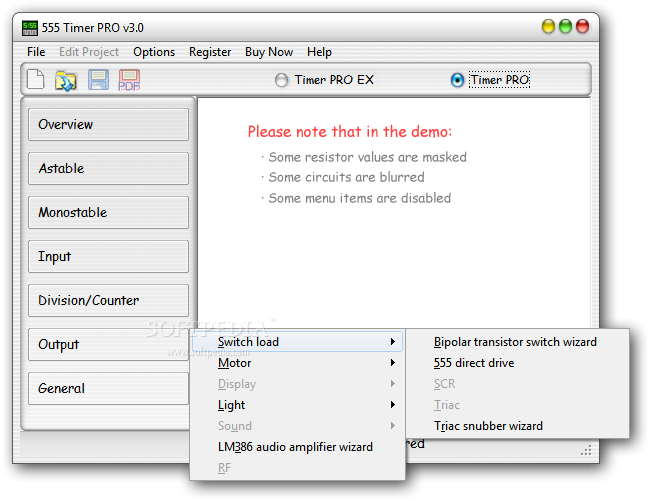Choose Motor in the popup menu
This screenshot has width=650, height=501.
pos(297,363)
